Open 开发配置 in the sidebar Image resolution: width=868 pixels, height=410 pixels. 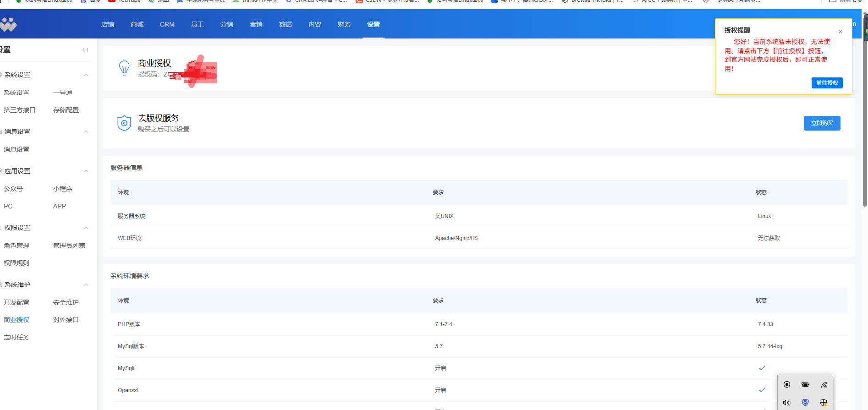(x=16, y=302)
